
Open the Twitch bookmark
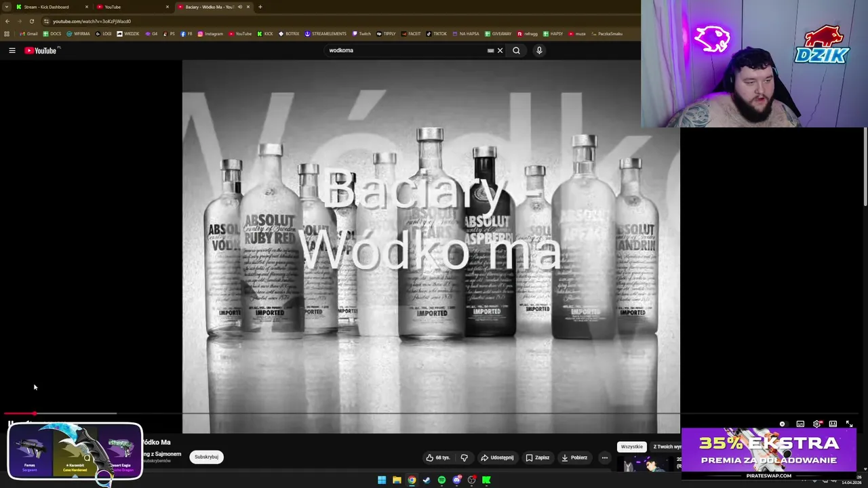tap(361, 33)
